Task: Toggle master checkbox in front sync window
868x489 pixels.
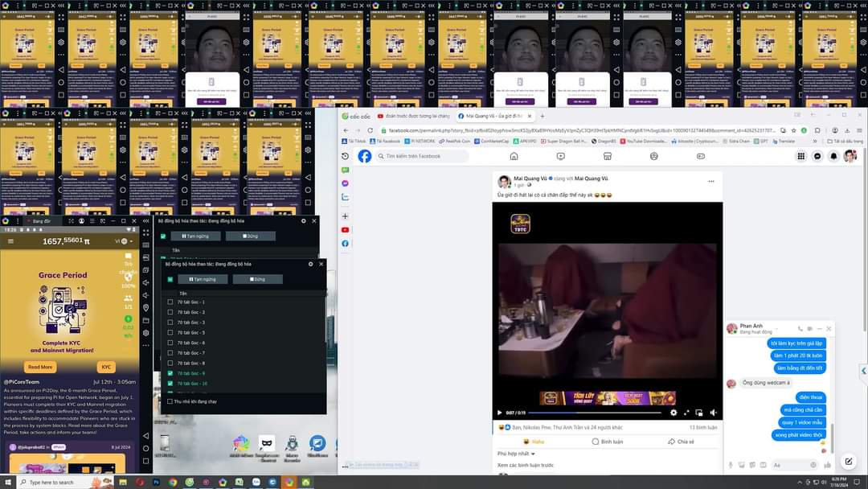Action: pyautogui.click(x=170, y=279)
